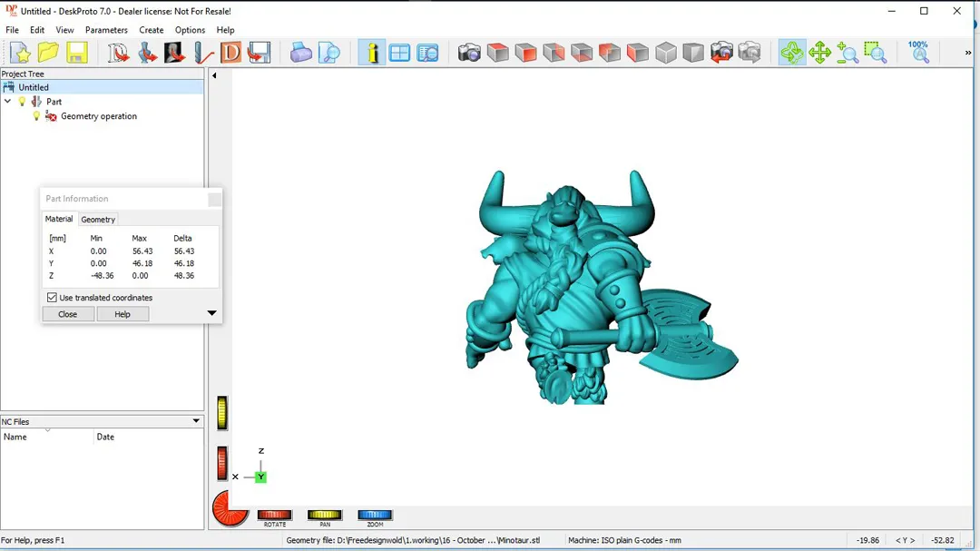
Task: Open the View menu
Action: pyautogui.click(x=64, y=29)
